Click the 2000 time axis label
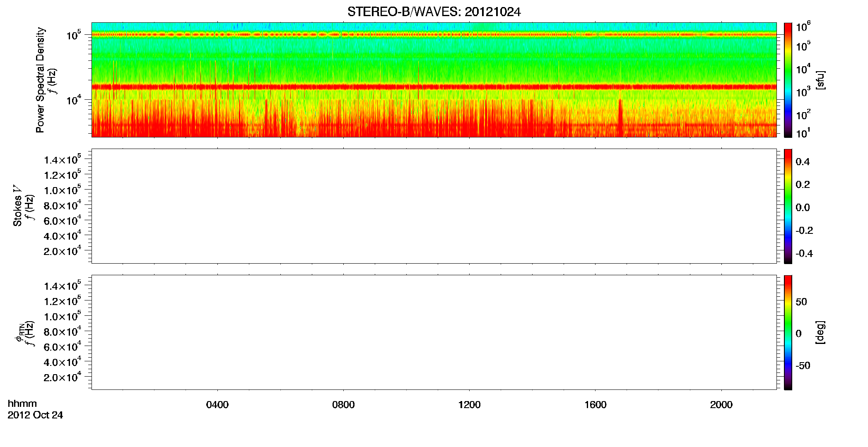 tap(721, 405)
